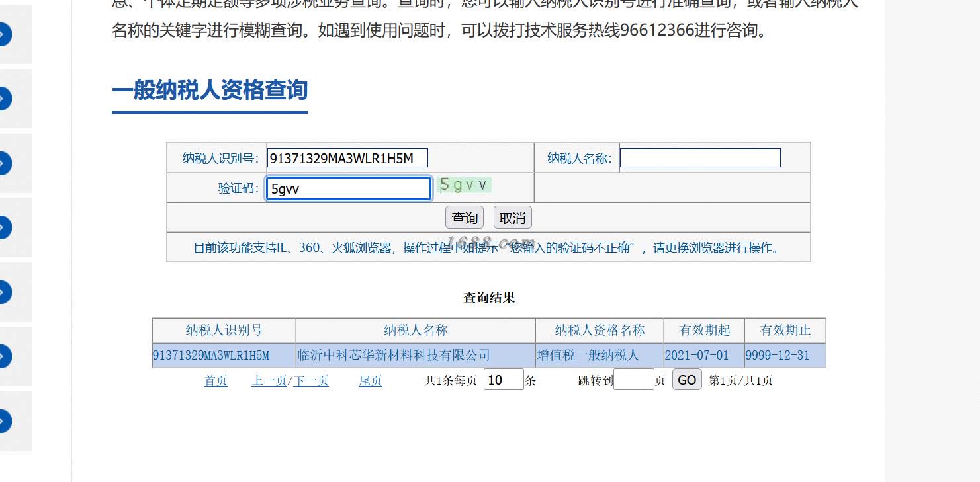
Task: Click the browser support note mentioning IE、360、火狐浏览器
Action: pos(488,248)
